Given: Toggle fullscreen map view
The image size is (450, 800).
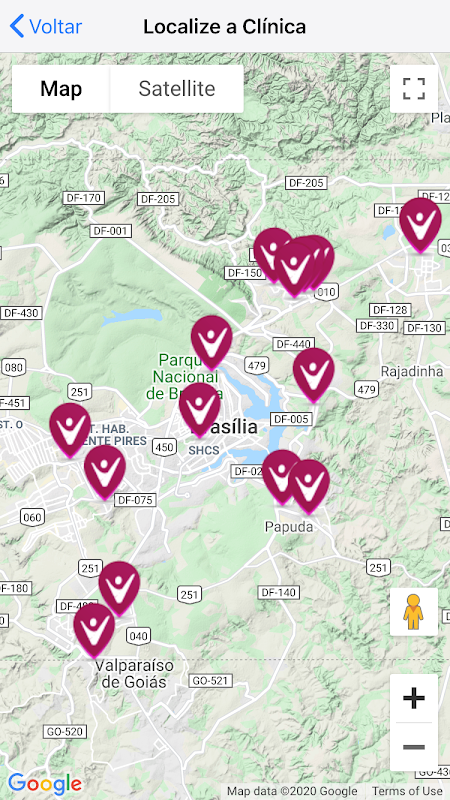Looking at the screenshot, I should [x=414, y=89].
